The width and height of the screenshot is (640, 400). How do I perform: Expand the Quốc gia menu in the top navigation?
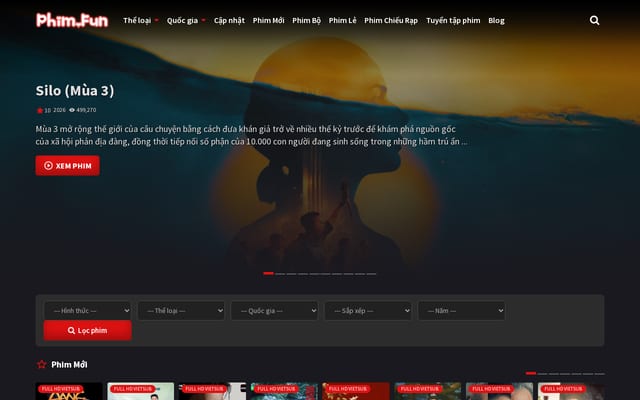pyautogui.click(x=186, y=20)
